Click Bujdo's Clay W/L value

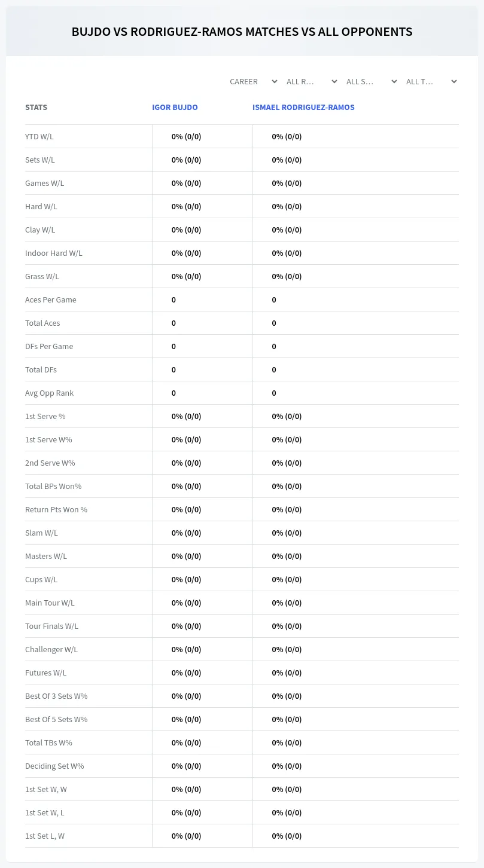[186, 230]
